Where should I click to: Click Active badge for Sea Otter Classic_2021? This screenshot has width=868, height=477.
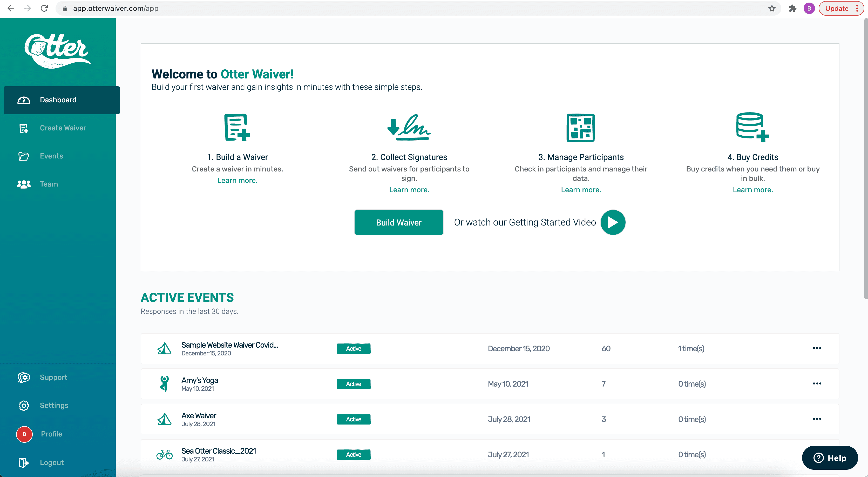(354, 455)
